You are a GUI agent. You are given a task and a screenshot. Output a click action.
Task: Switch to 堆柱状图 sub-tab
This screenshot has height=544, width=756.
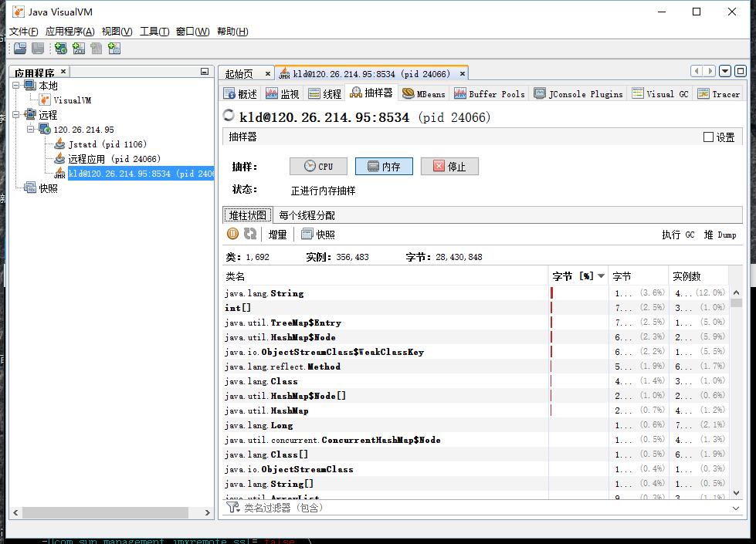coord(247,215)
